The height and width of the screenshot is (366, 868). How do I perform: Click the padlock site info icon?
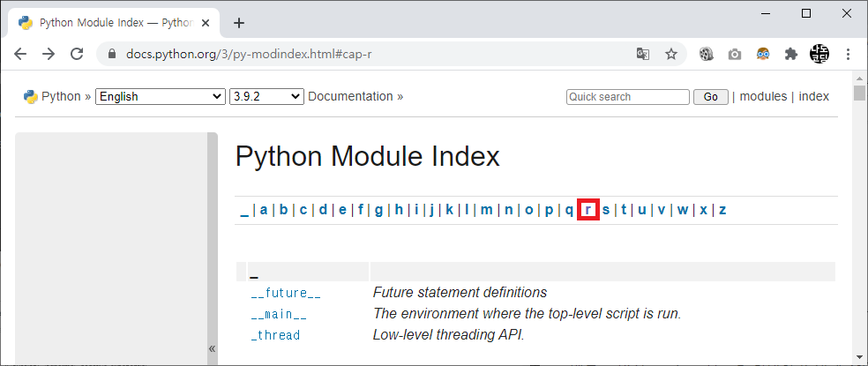112,54
